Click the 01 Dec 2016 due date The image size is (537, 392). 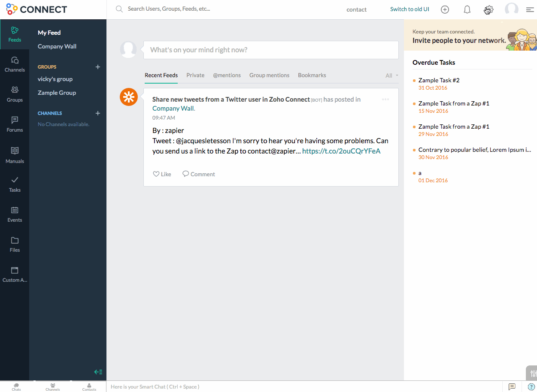433,181
